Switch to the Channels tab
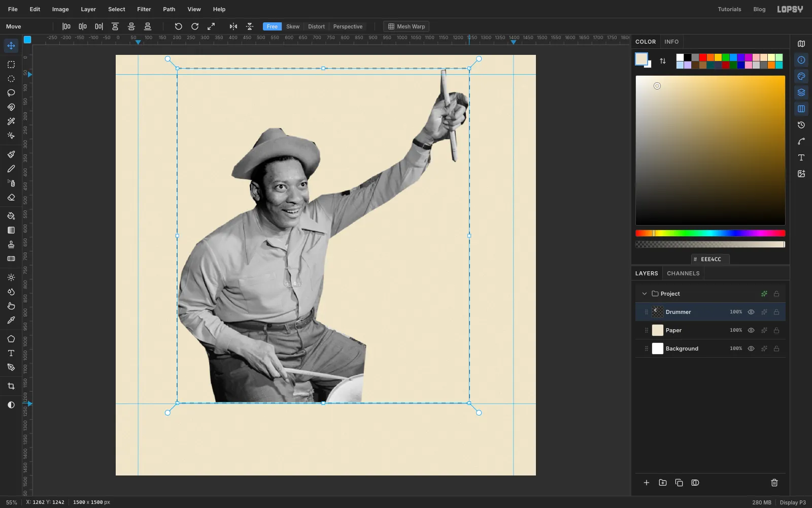 click(x=683, y=273)
